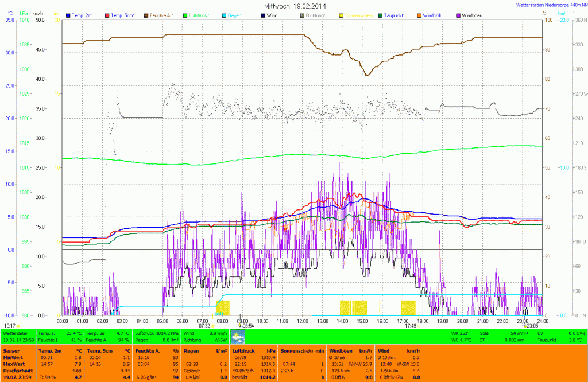Toggle the Richtung series legend label

tap(313, 14)
